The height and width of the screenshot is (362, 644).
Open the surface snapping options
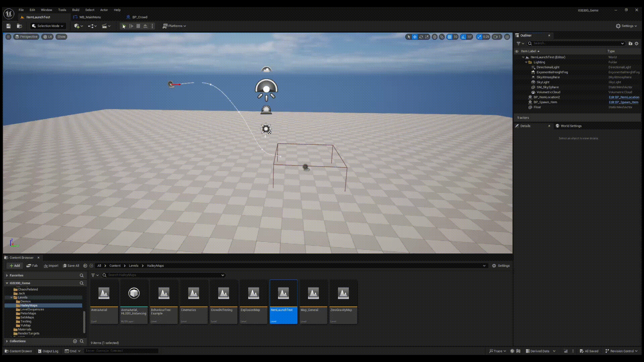(x=442, y=37)
